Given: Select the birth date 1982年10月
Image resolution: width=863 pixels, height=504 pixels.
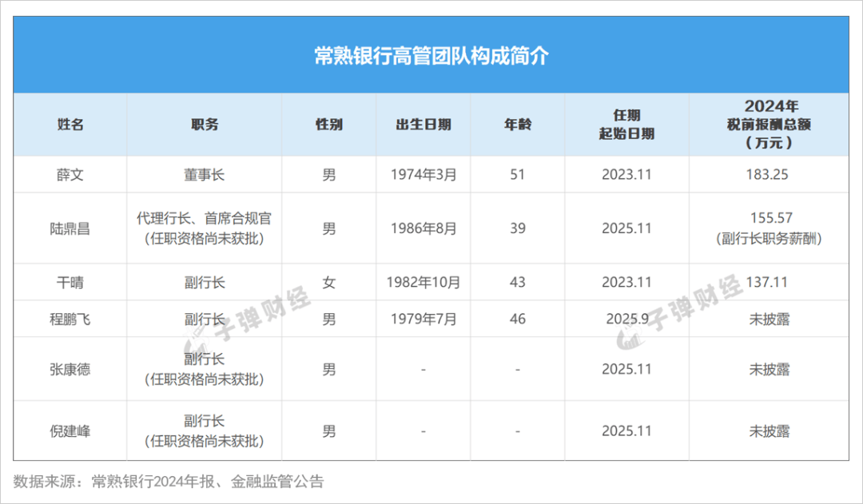Looking at the screenshot, I should coord(424,282).
